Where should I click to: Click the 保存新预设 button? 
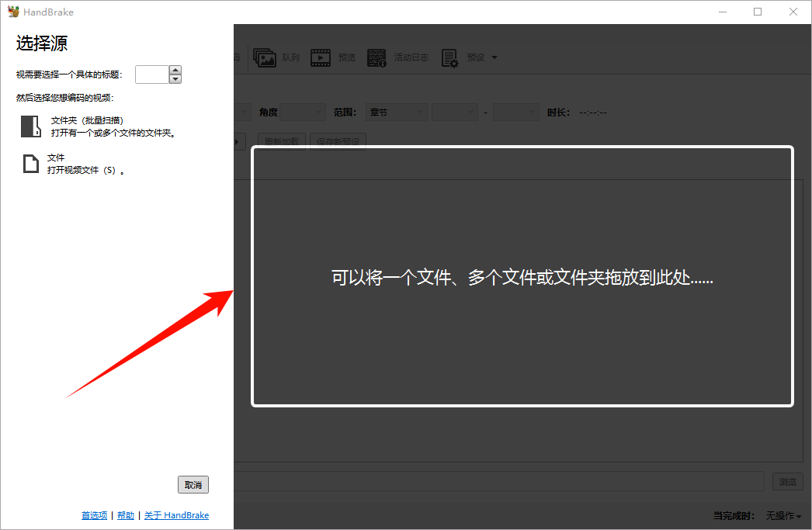click(x=338, y=141)
